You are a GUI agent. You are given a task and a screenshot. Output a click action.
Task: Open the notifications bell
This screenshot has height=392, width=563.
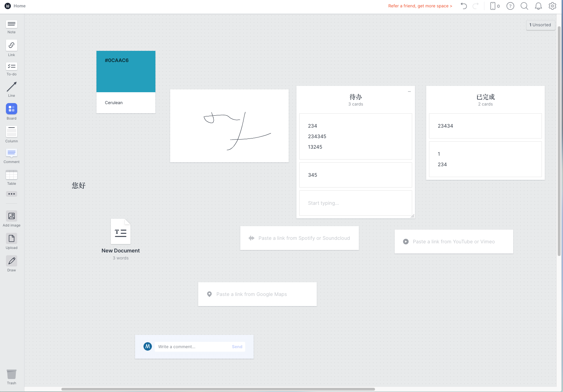coord(538,6)
